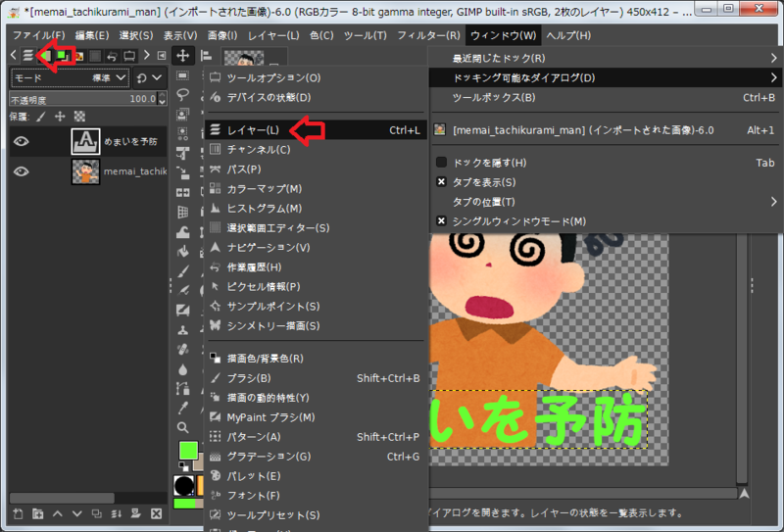Choose 作業履歴(H) dialog entry
The image size is (784, 532).
pyautogui.click(x=317, y=267)
